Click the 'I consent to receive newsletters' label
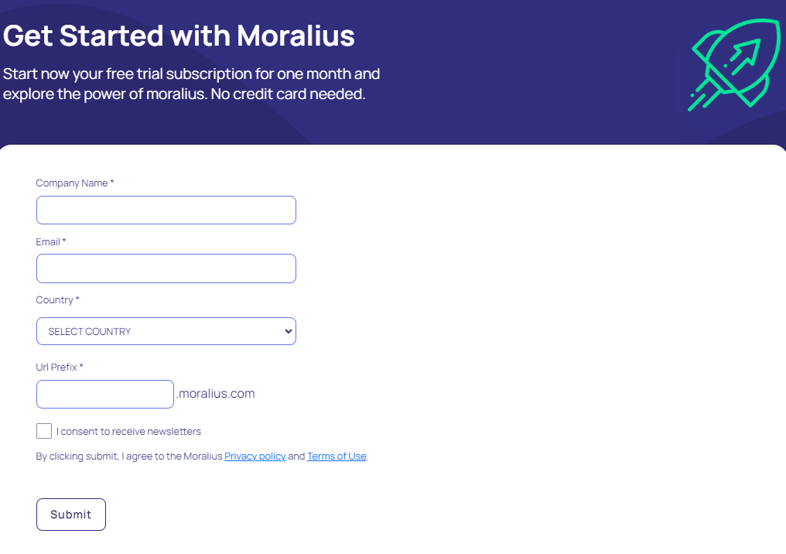Image resolution: width=786 pixels, height=554 pixels. [128, 431]
